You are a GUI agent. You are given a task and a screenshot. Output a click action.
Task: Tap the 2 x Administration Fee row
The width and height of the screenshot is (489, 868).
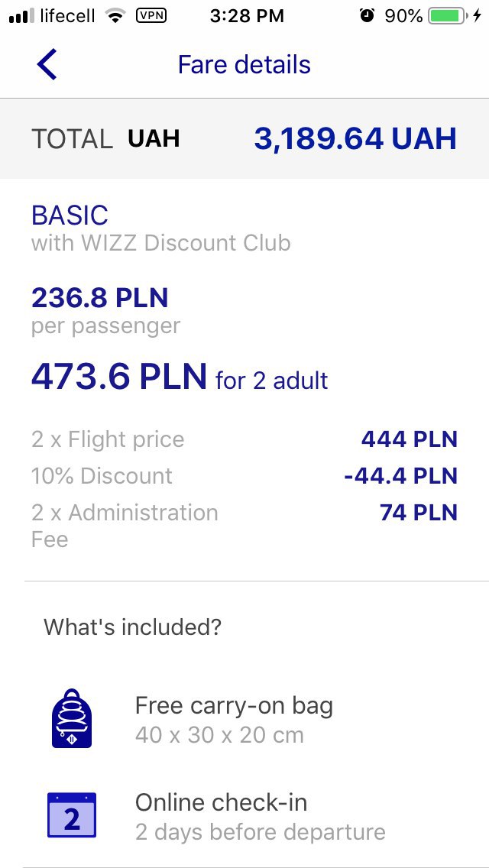244,526
